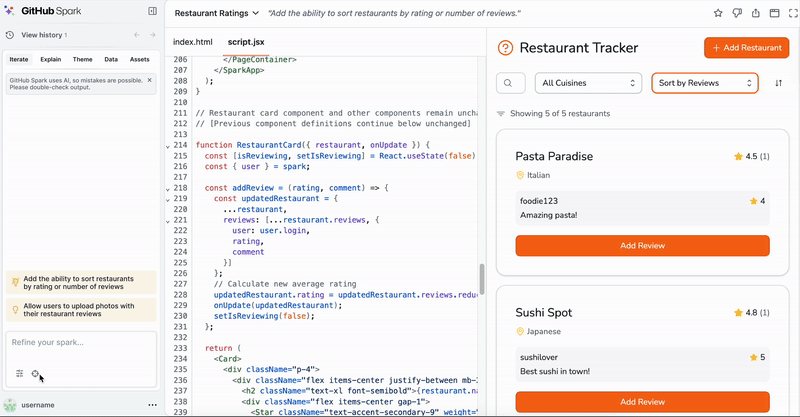Open the username menu ellipsis
The height and width of the screenshot is (417, 800).
[x=152, y=405]
